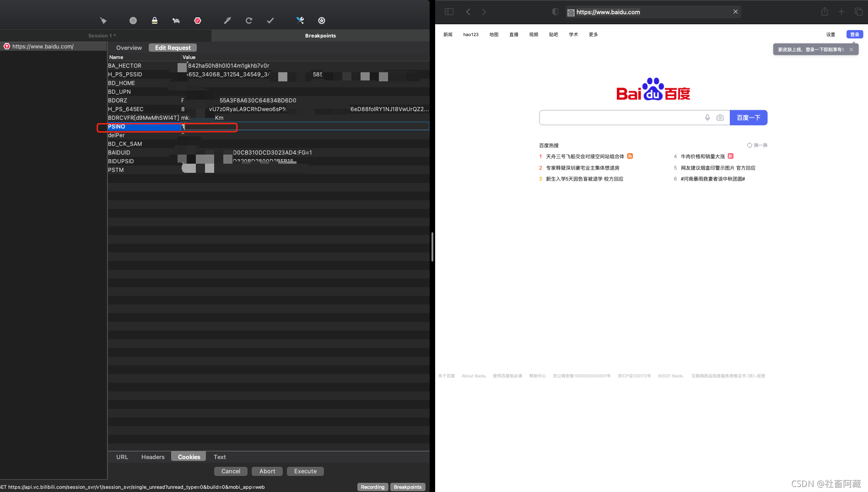Image resolution: width=868 pixels, height=492 pixels.
Task: Open the Safari privacy report shield
Action: [555, 12]
